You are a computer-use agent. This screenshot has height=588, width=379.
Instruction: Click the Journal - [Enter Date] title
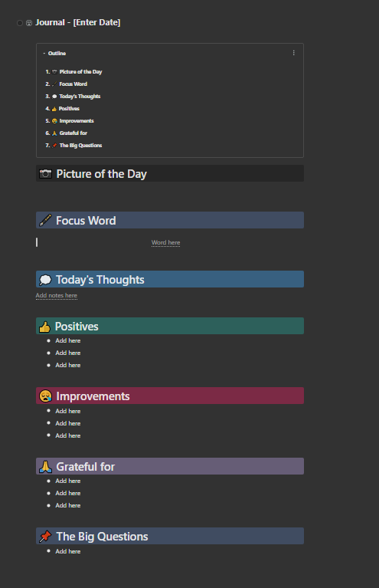pyautogui.click(x=78, y=22)
